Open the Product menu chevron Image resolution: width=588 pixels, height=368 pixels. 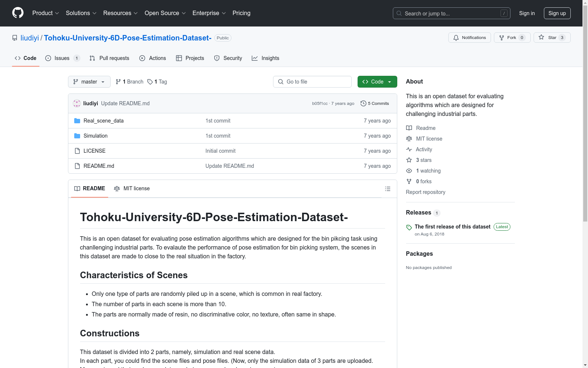[x=57, y=13]
